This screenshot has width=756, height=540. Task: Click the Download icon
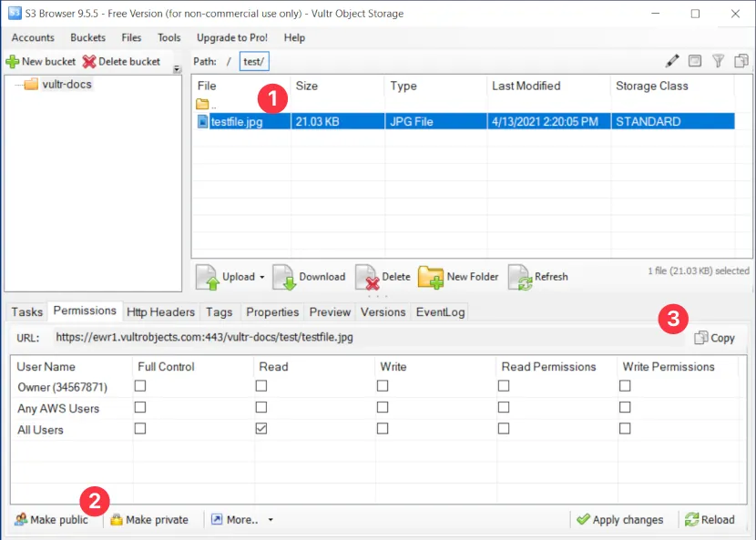coord(284,277)
